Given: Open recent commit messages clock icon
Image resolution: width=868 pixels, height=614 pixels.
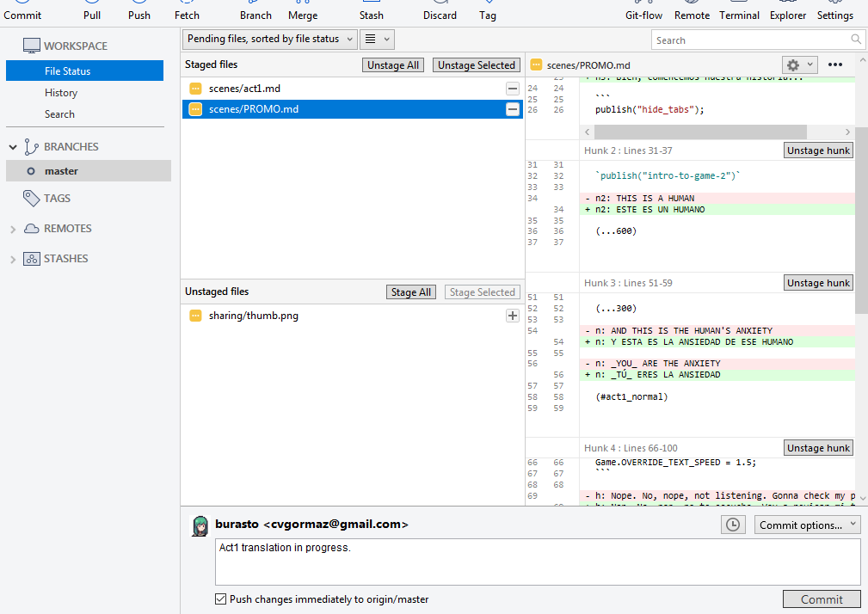Looking at the screenshot, I should point(733,525).
